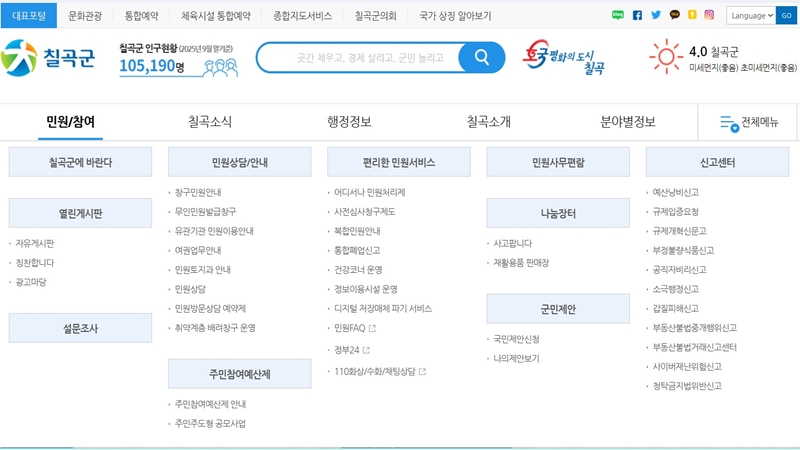Click the 칠곡군에 바란다 heading button
This screenshot has width=800, height=450.
80,162
